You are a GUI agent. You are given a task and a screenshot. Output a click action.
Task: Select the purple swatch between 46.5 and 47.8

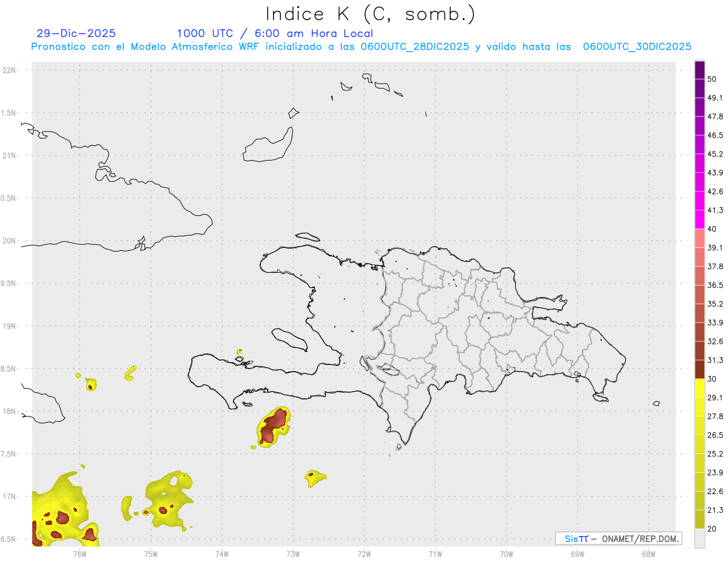[x=699, y=126]
